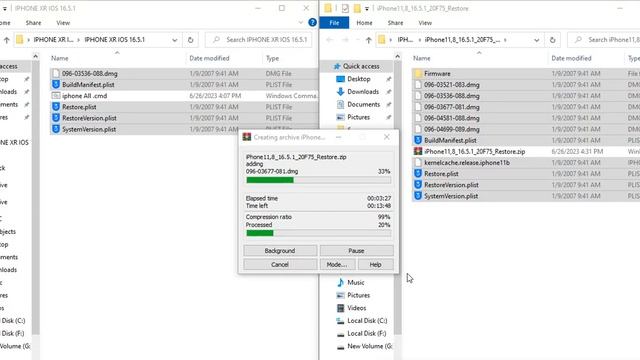
Task: Select 096-04699-089.dmg file
Action: click(451, 129)
